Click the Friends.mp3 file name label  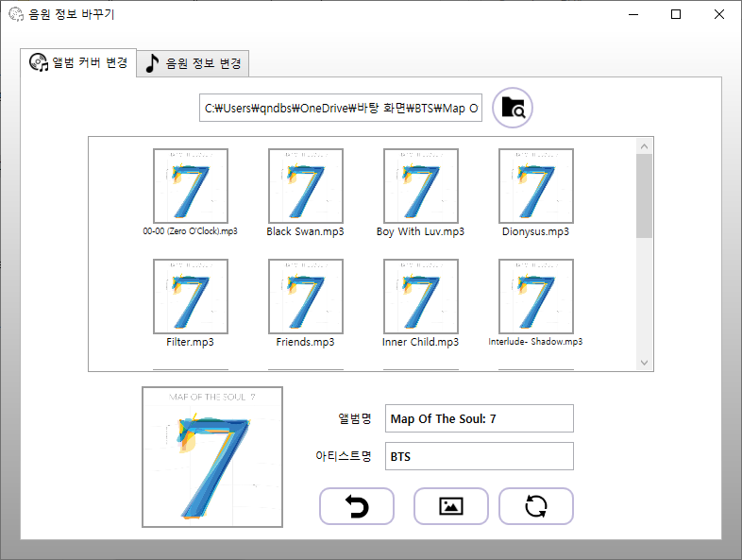[305, 342]
